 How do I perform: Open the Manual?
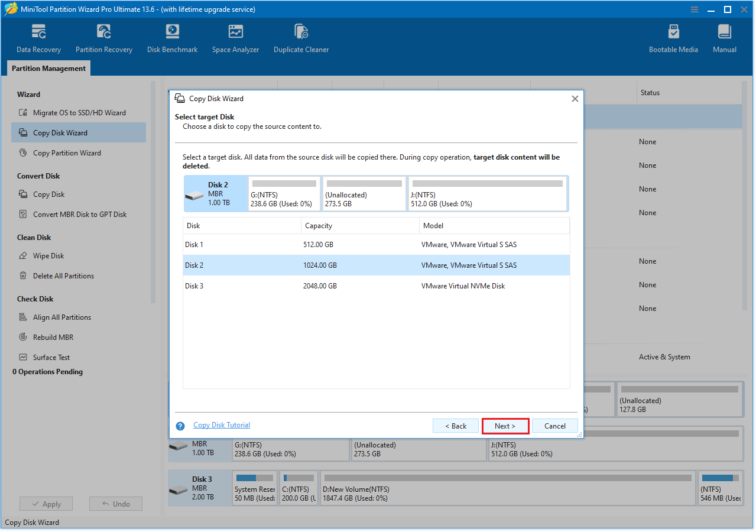[x=724, y=39]
